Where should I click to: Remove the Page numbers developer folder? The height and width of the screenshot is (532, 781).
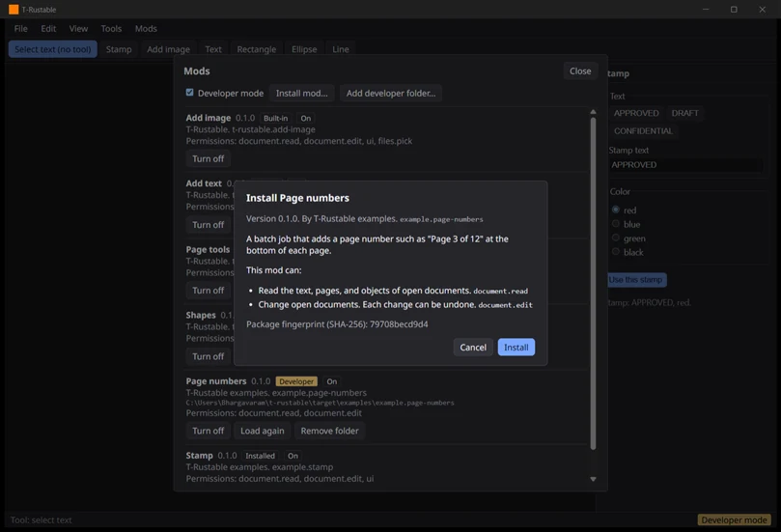[330, 431]
